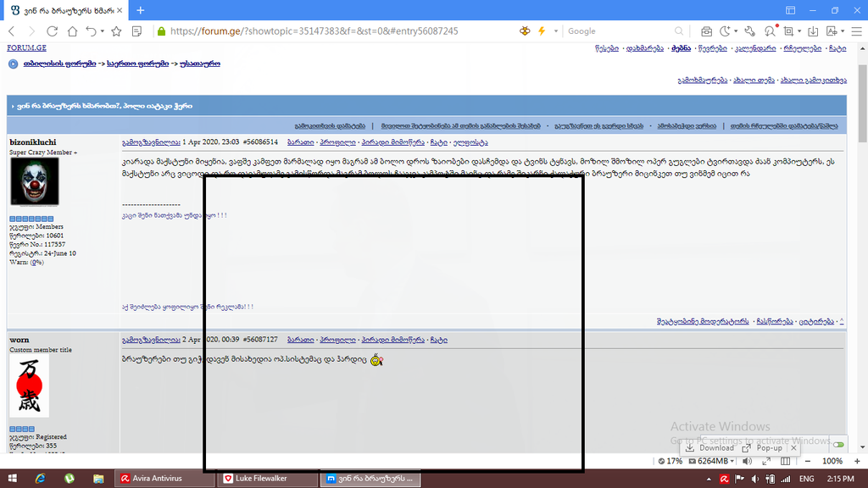Open the უსათაურო breadcrumb link
Image resolution: width=868 pixels, height=488 pixels.
pos(200,64)
